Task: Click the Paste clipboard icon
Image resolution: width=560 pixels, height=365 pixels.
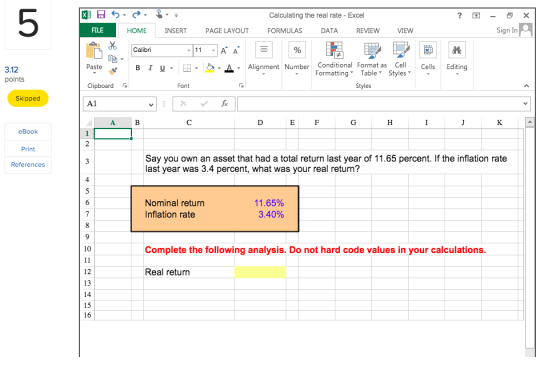Action: tap(94, 51)
